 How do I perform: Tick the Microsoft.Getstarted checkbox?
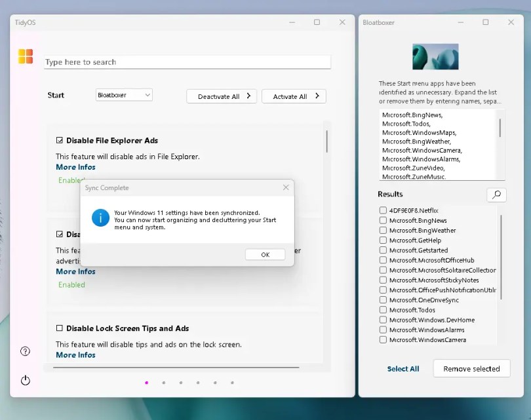tap(383, 250)
